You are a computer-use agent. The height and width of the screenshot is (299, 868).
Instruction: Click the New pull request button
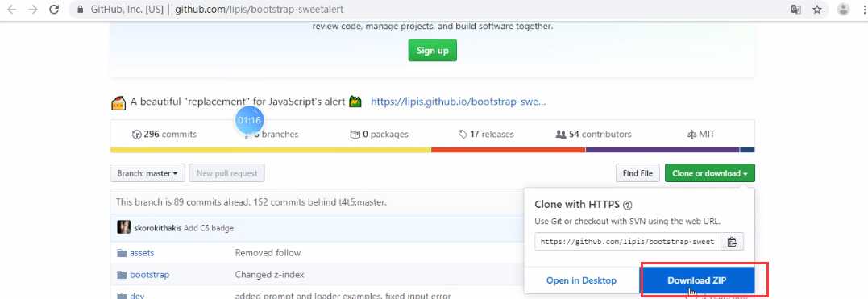[227, 173]
